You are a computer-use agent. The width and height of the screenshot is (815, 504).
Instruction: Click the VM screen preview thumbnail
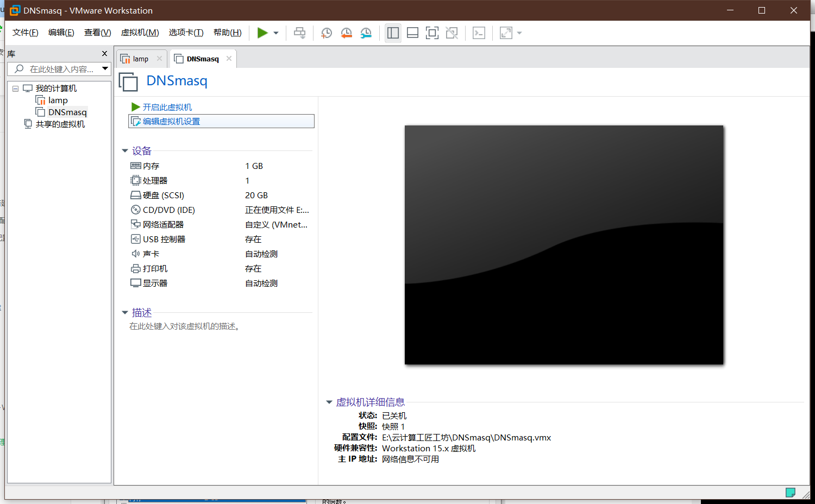(x=564, y=245)
